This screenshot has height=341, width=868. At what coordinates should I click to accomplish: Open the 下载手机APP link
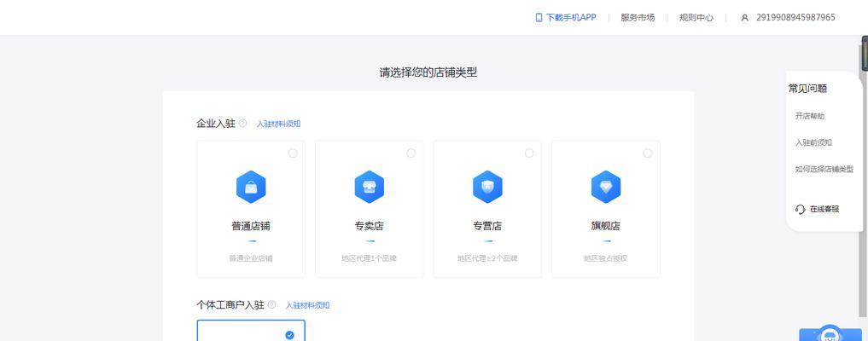click(571, 18)
